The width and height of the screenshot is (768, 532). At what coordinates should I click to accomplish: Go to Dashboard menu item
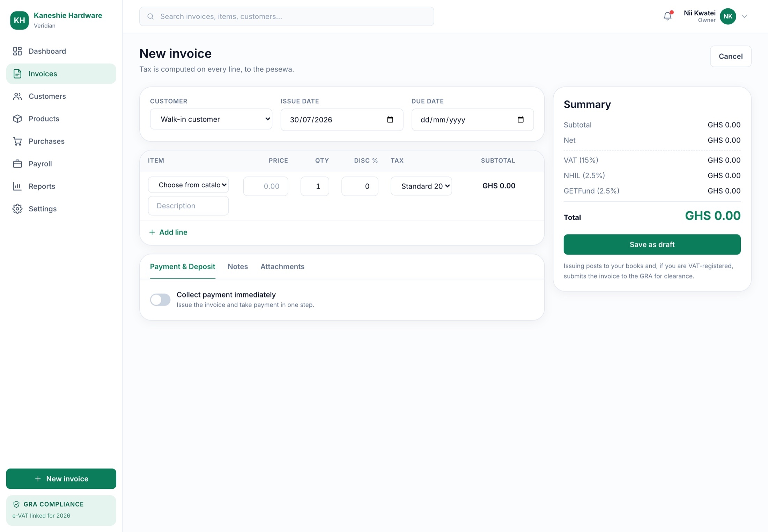click(x=61, y=51)
